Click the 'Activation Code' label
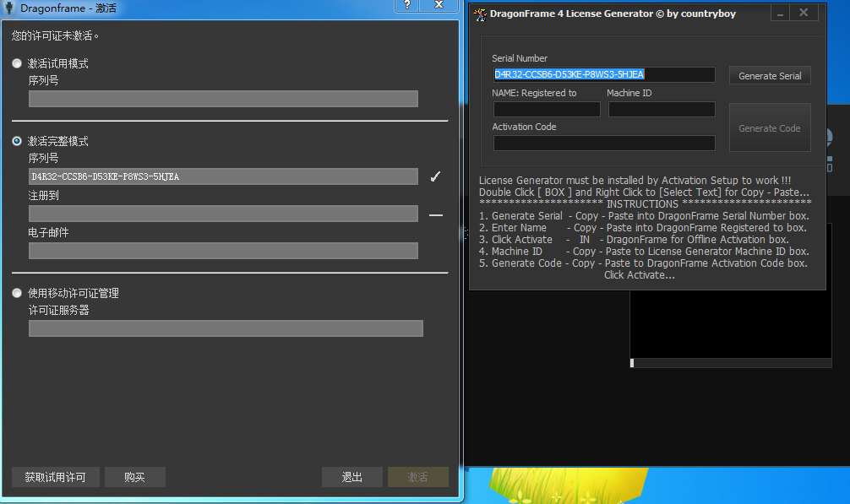The height and width of the screenshot is (504, 850). [x=524, y=126]
